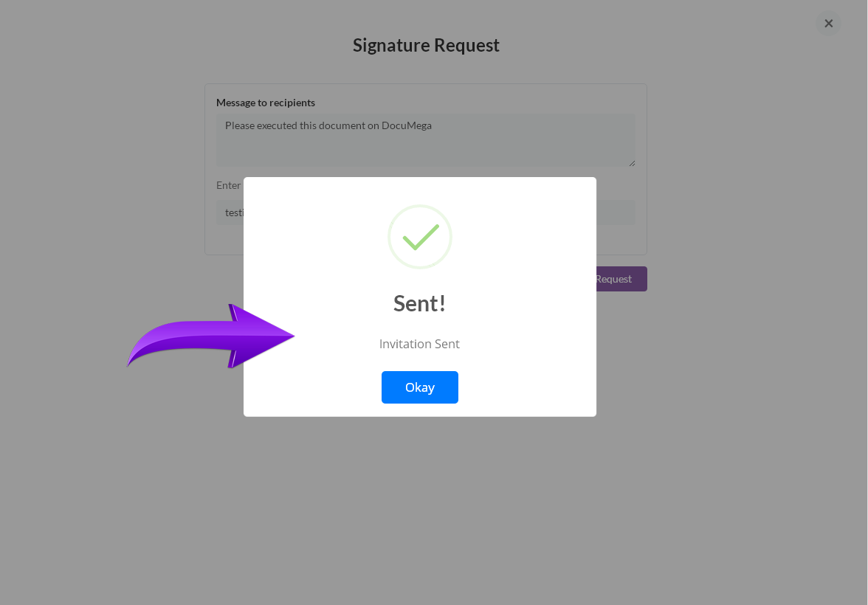
Task: Focus the Message to recipients text area
Action: [426, 140]
